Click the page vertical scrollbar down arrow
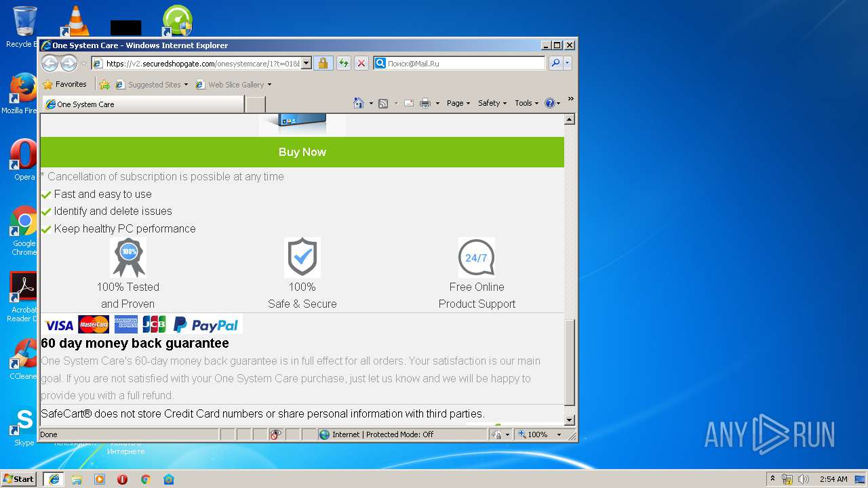 [x=570, y=420]
